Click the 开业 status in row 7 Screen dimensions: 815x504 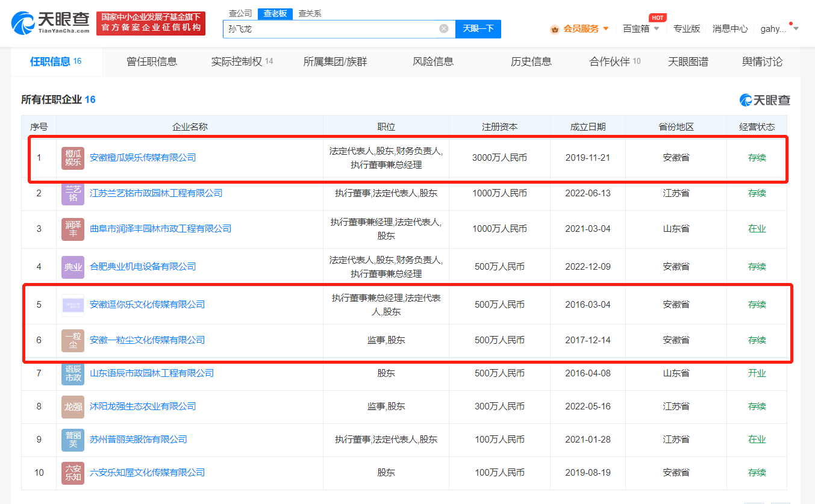757,373
